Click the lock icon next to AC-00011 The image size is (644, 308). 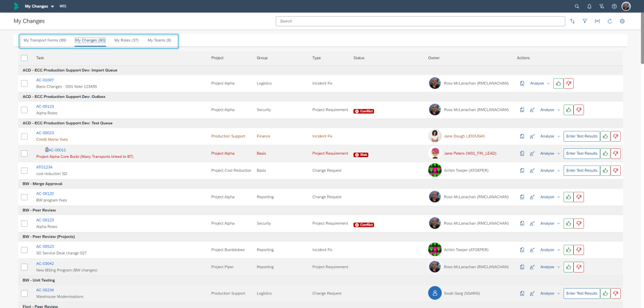[46, 150]
